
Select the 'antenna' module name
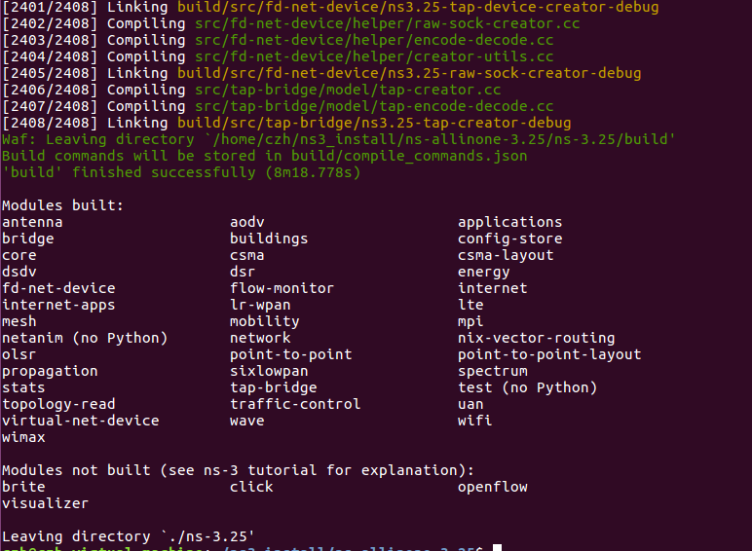32,222
